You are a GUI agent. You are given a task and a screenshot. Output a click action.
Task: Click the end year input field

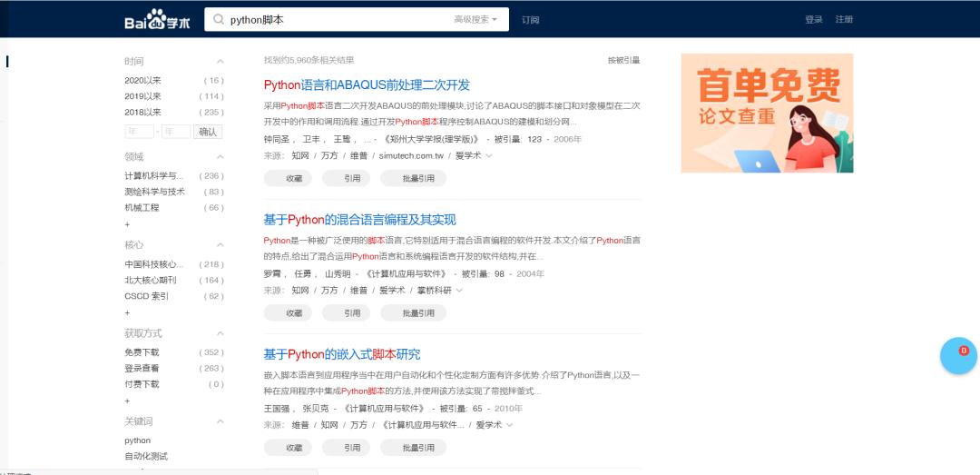pyautogui.click(x=176, y=132)
